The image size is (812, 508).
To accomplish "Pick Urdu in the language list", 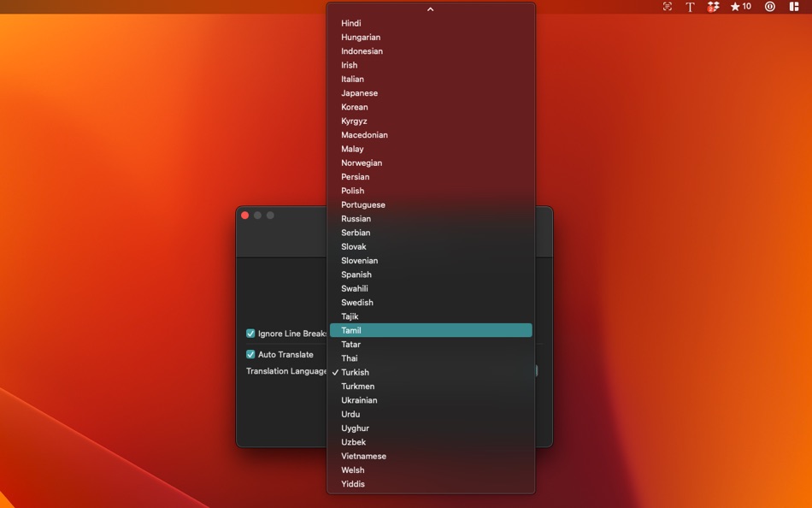I will pos(431,414).
